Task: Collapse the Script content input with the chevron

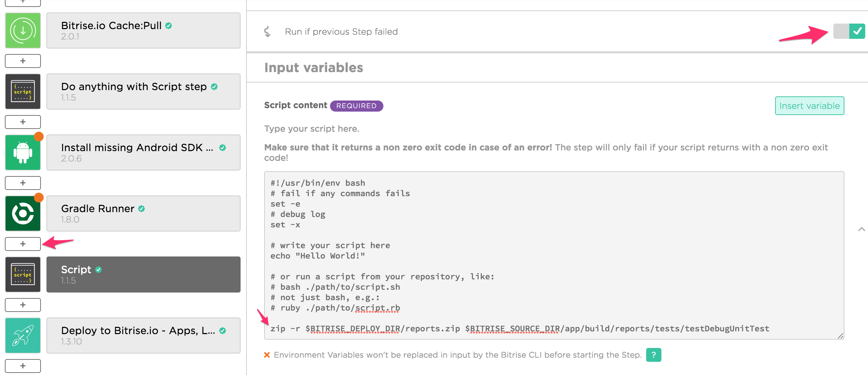Action: pos(861,229)
